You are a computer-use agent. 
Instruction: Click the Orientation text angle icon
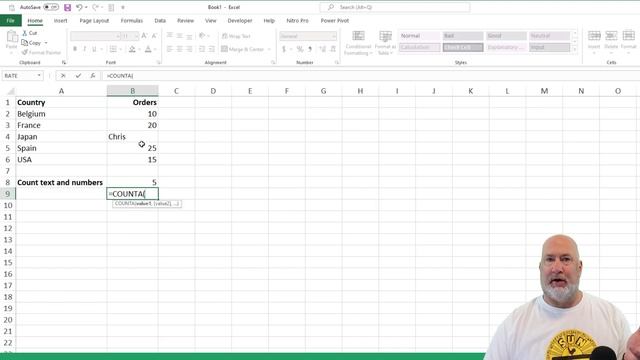pyautogui.click(x=202, y=36)
